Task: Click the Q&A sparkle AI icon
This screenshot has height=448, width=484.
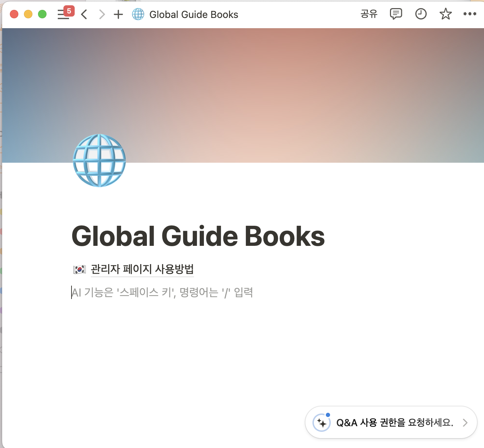Action: click(322, 422)
